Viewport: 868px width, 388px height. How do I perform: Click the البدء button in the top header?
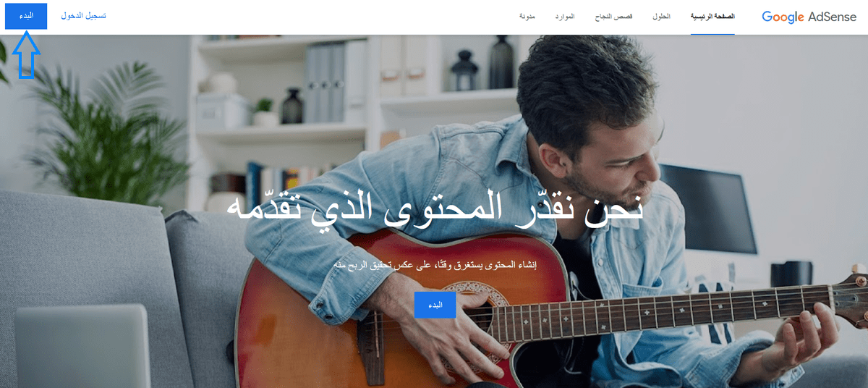[26, 16]
